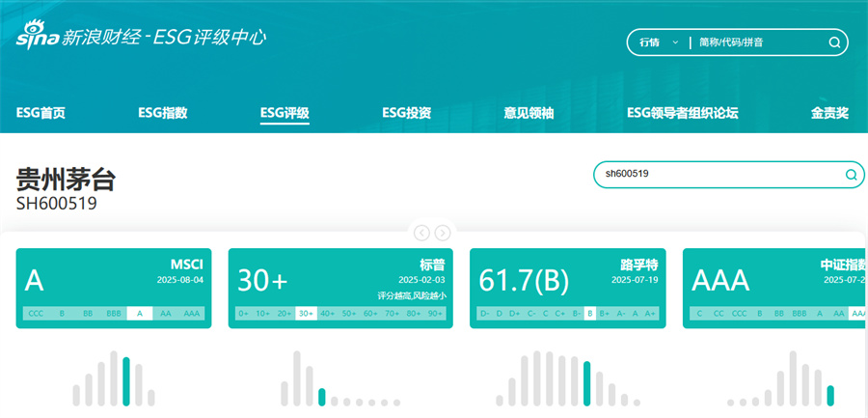Click green bar in MSCI distribution chart

click(126, 381)
